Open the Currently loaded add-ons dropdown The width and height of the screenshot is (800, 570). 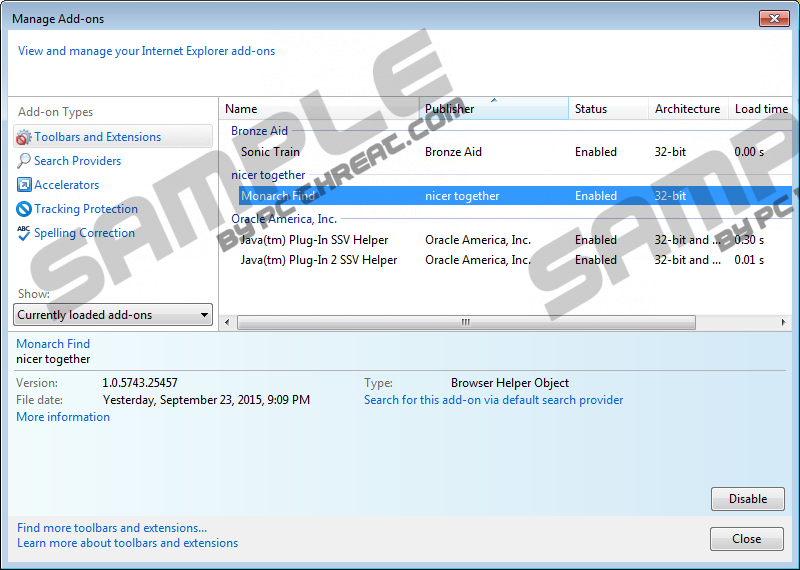point(114,315)
